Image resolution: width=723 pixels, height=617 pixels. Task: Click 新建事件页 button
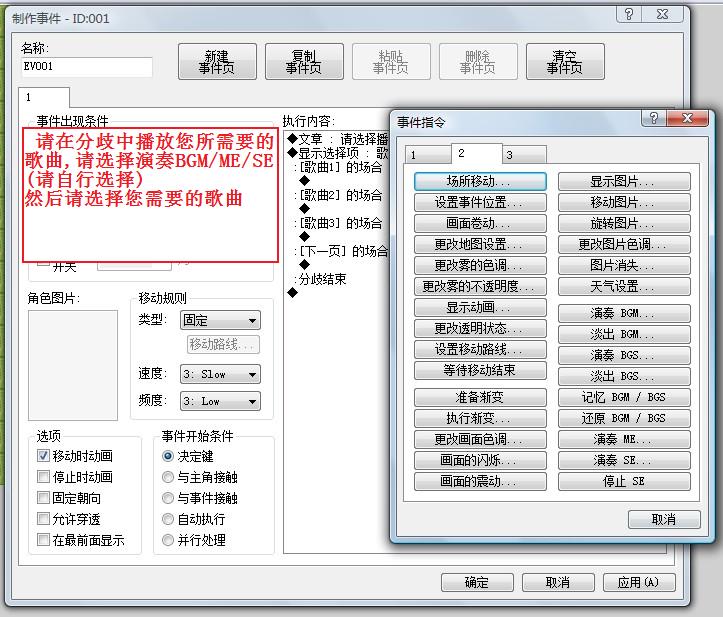click(x=217, y=62)
